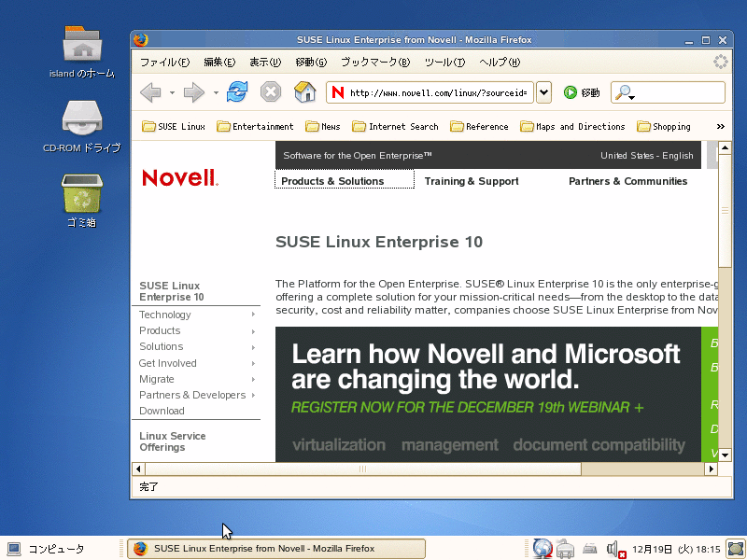Viewport: 747px width, 560px height.
Task: Click REGISTER NOW FOR THE DECEMBER 19th WEBINAR
Action: click(468, 408)
